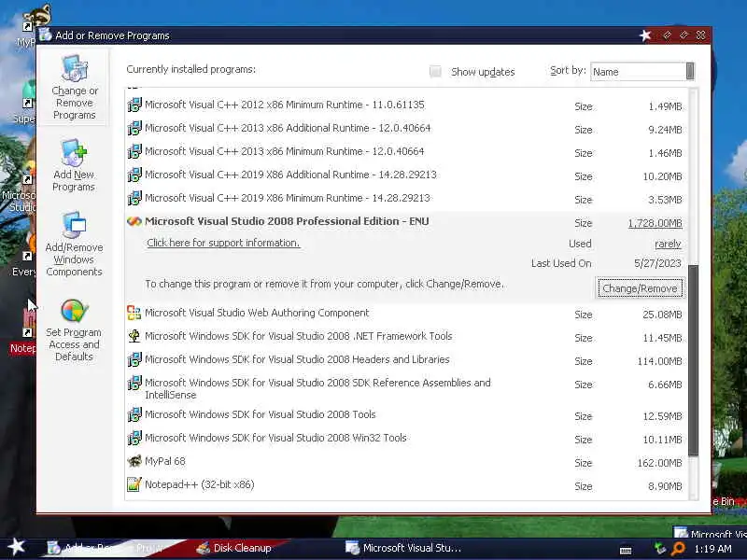Click the underlined 'rarely' usage value
This screenshot has height=560, width=747.
pyautogui.click(x=668, y=244)
